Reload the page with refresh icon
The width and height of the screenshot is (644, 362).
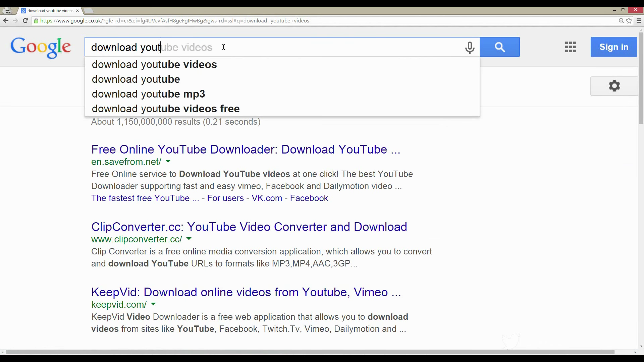point(25,21)
